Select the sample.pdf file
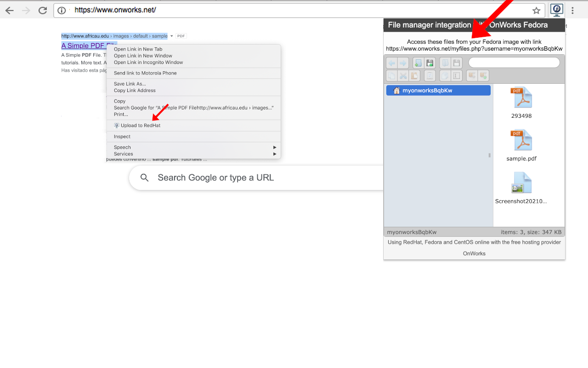This screenshot has width=588, height=368. click(x=521, y=146)
